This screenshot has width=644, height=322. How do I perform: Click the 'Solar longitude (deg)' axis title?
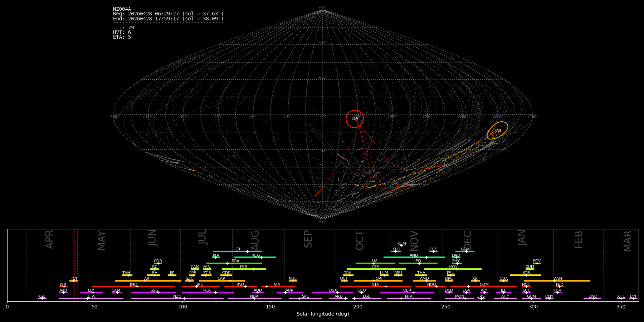323,314
